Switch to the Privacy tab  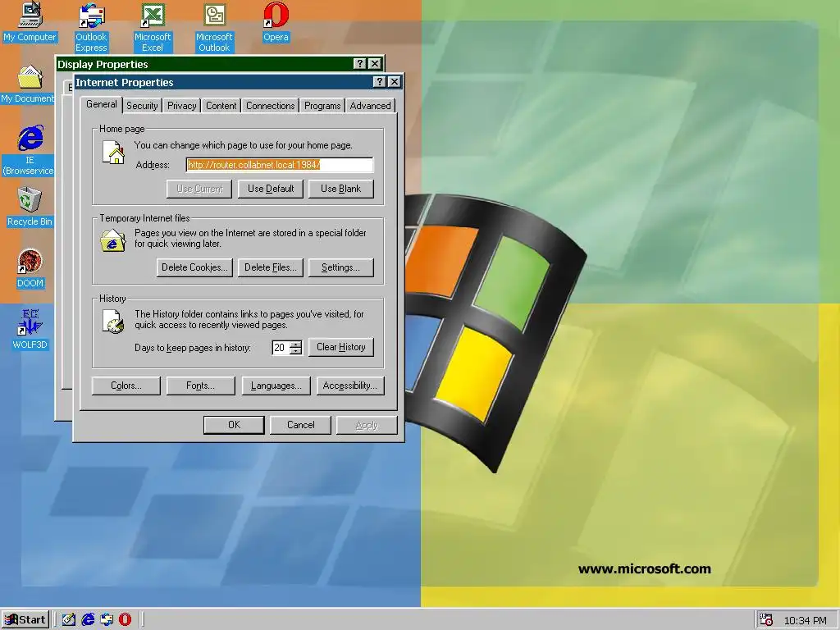181,106
